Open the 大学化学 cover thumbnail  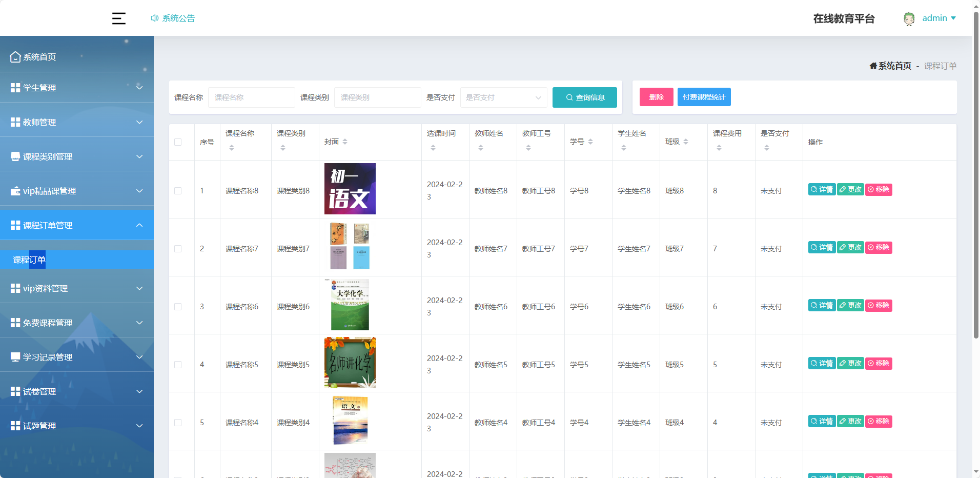pos(350,305)
